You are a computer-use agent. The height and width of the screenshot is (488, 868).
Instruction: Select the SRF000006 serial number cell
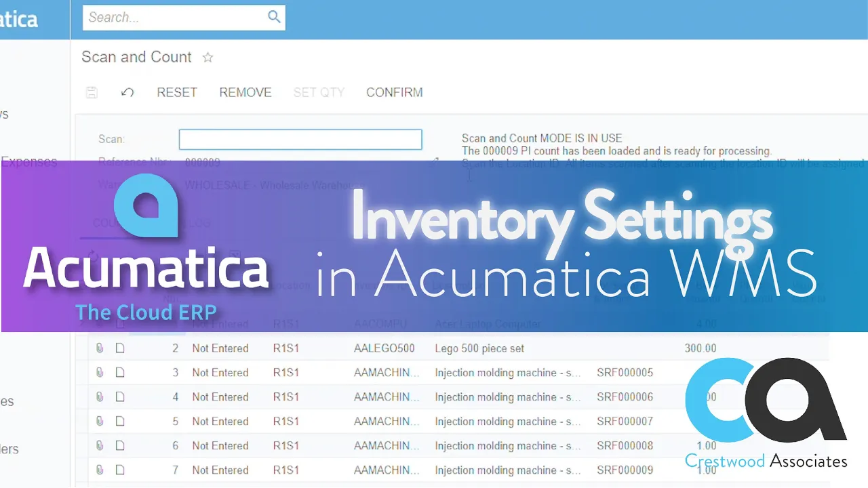pos(625,397)
